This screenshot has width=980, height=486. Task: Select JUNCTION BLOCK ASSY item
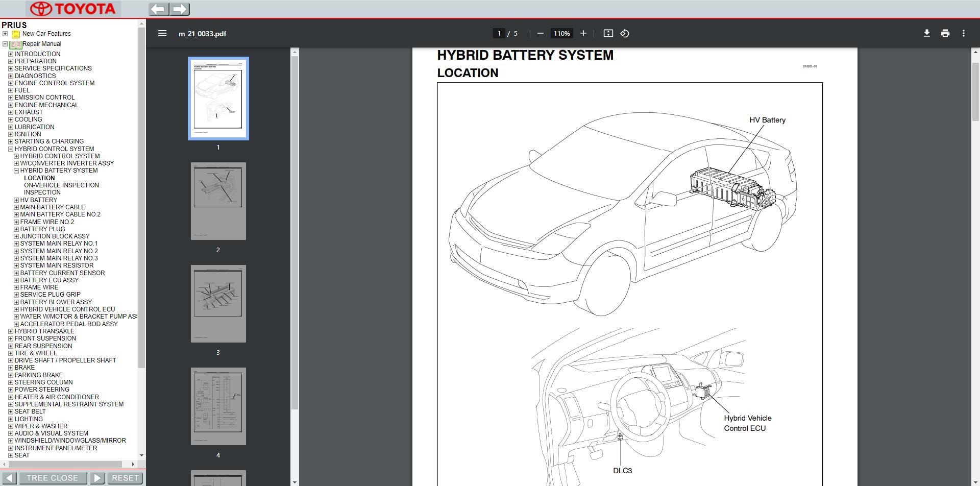55,236
